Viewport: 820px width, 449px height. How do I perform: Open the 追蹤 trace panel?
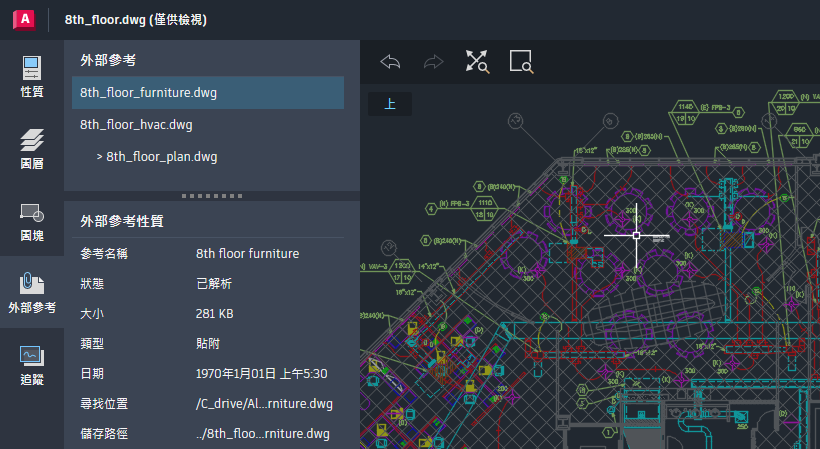coord(32,365)
